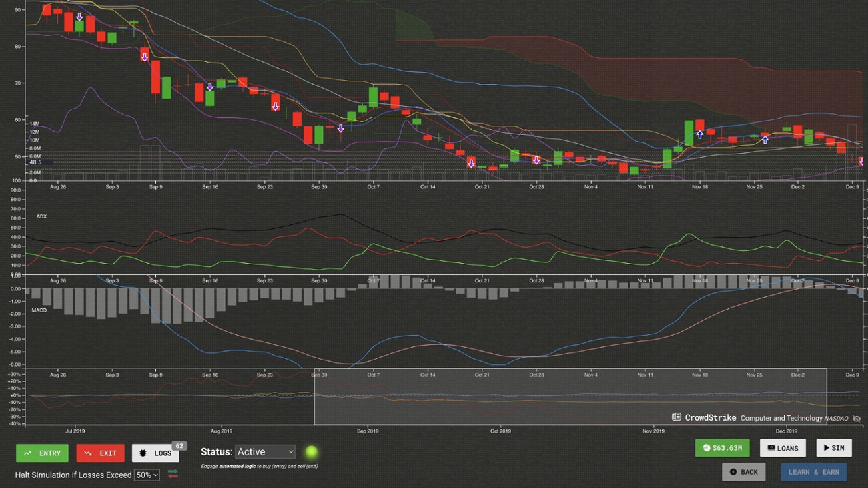The height and width of the screenshot is (488, 868).
Task: Open the Status dropdown showing Active
Action: [x=264, y=451]
